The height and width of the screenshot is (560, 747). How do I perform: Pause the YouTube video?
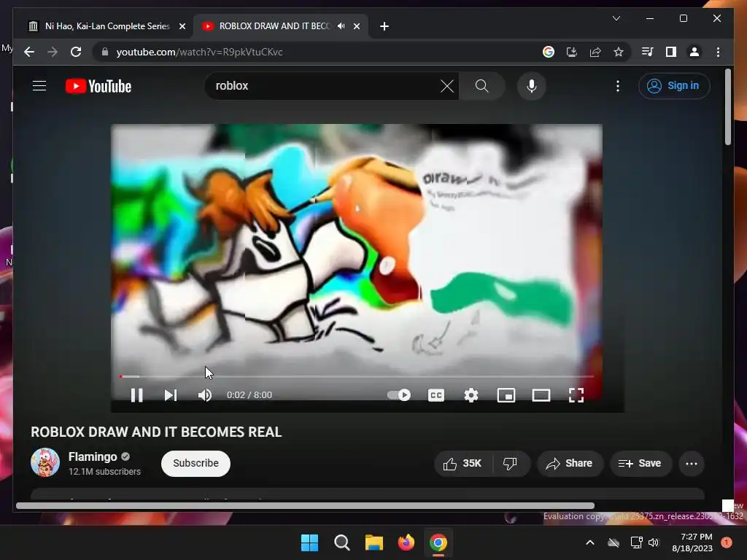pyautogui.click(x=136, y=395)
